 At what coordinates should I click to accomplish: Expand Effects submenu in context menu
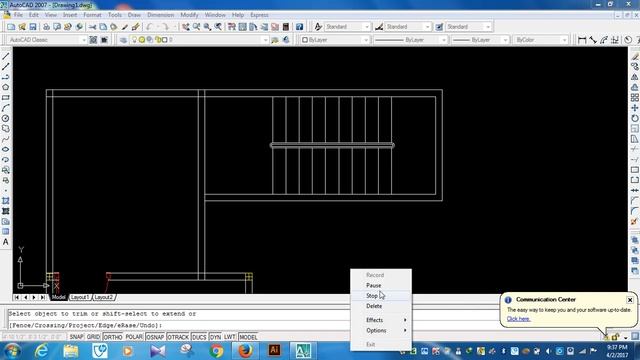click(x=381, y=320)
